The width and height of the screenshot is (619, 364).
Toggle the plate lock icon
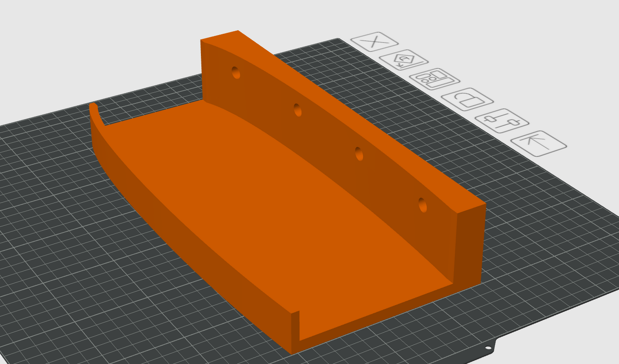pos(467,99)
